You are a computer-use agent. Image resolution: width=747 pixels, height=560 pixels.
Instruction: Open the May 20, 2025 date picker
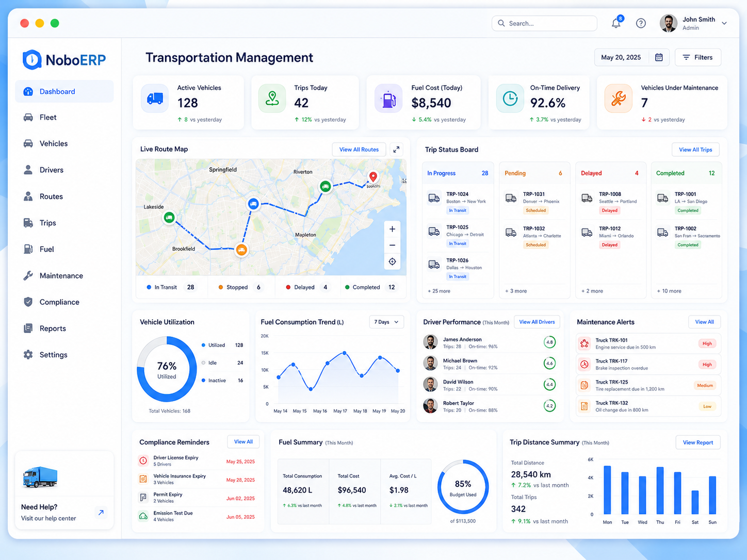click(x=631, y=57)
